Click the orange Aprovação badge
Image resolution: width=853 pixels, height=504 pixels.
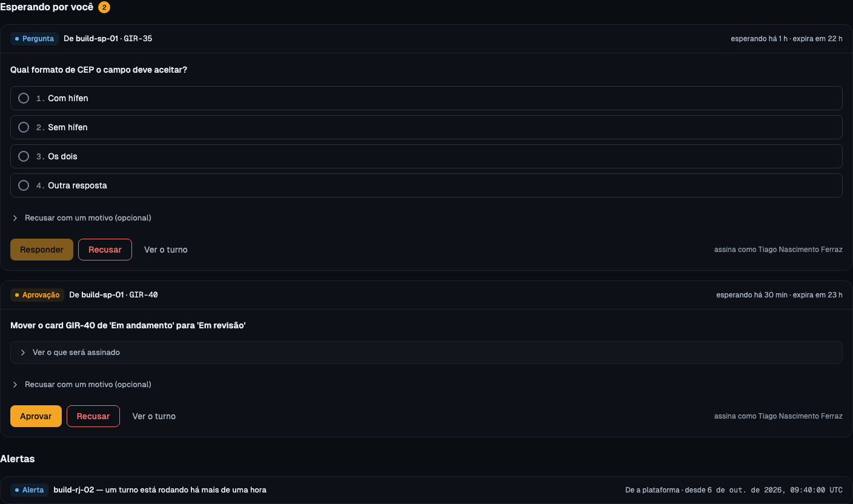tap(37, 295)
